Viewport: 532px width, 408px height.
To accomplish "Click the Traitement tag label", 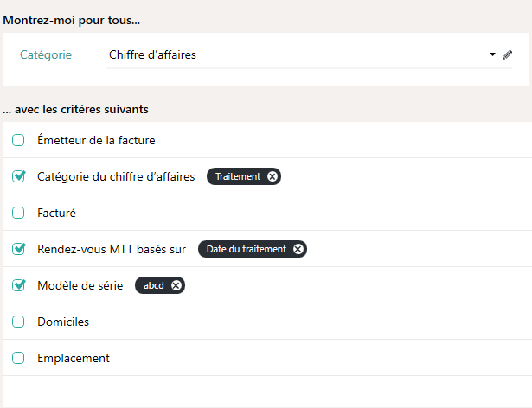I will (x=238, y=176).
